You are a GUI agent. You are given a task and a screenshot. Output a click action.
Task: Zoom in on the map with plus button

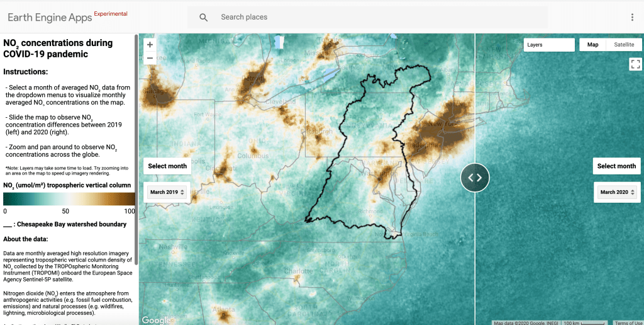point(150,45)
